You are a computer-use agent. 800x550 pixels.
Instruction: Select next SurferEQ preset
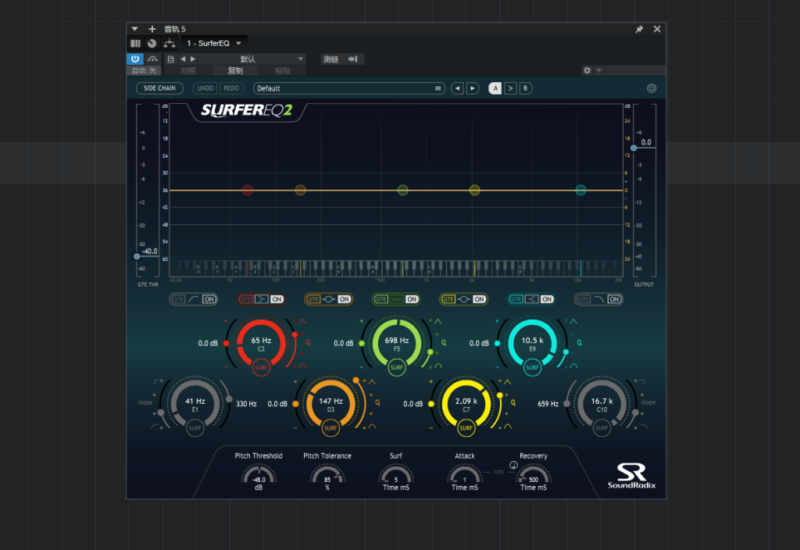point(472,88)
